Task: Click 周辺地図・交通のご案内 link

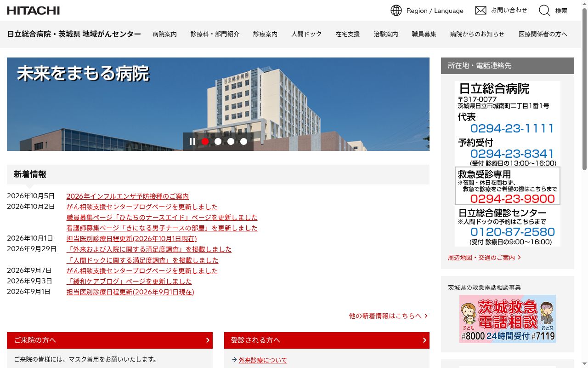Action: pyautogui.click(x=484, y=258)
